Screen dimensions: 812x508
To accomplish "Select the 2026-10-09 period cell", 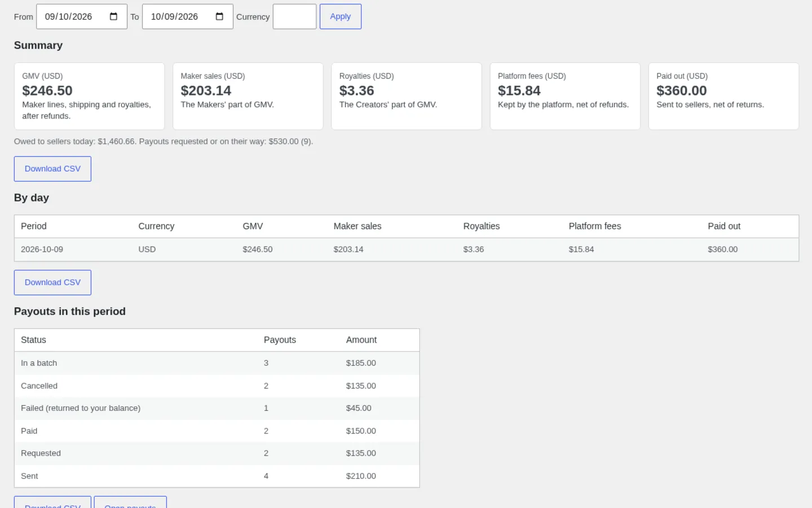I will [x=42, y=249].
